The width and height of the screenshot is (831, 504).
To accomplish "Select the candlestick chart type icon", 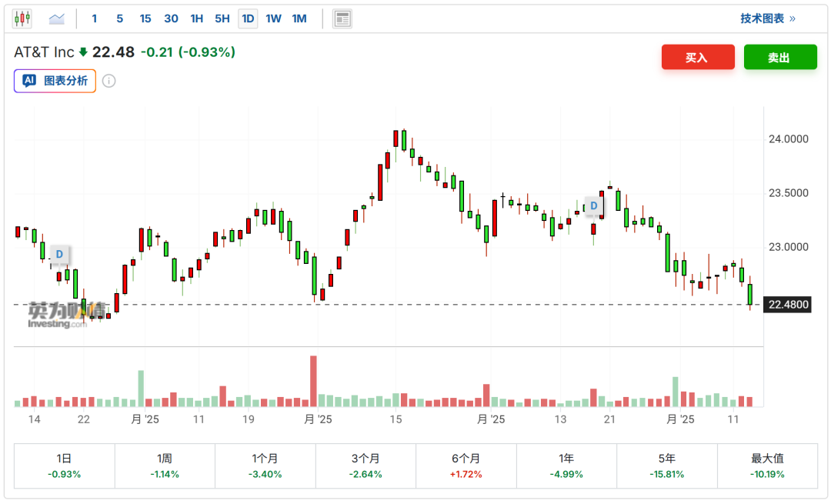I will 22,18.
